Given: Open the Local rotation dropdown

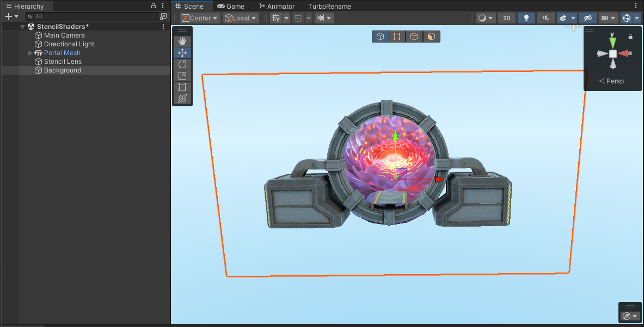Looking at the screenshot, I should click(240, 17).
